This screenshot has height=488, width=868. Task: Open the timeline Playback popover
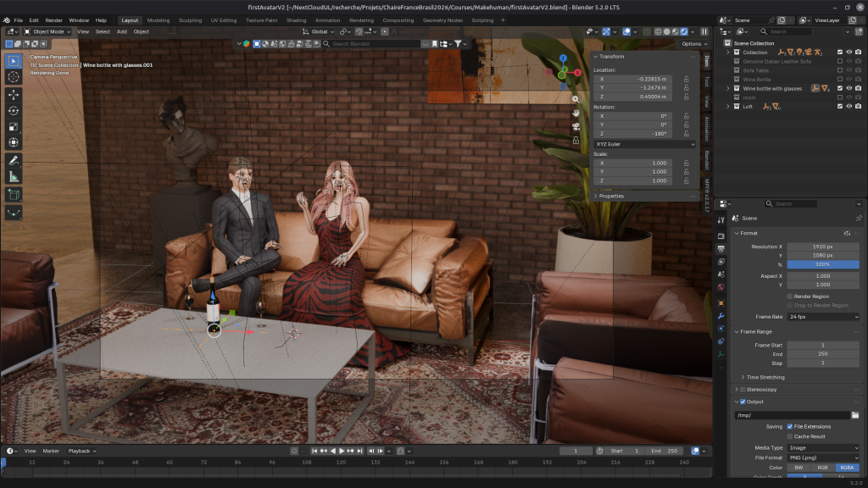click(x=82, y=451)
